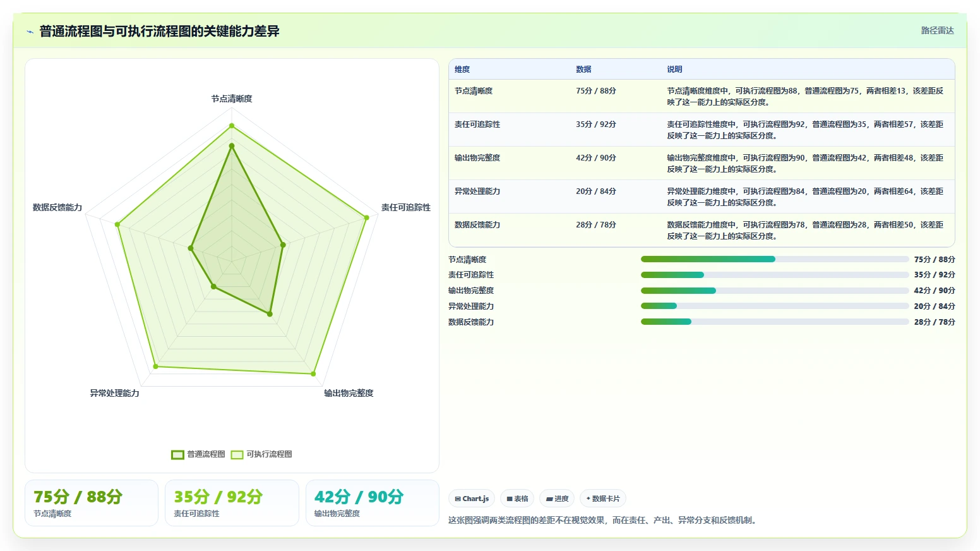Click the 维度 column header
980x551 pixels.
pyautogui.click(x=462, y=70)
